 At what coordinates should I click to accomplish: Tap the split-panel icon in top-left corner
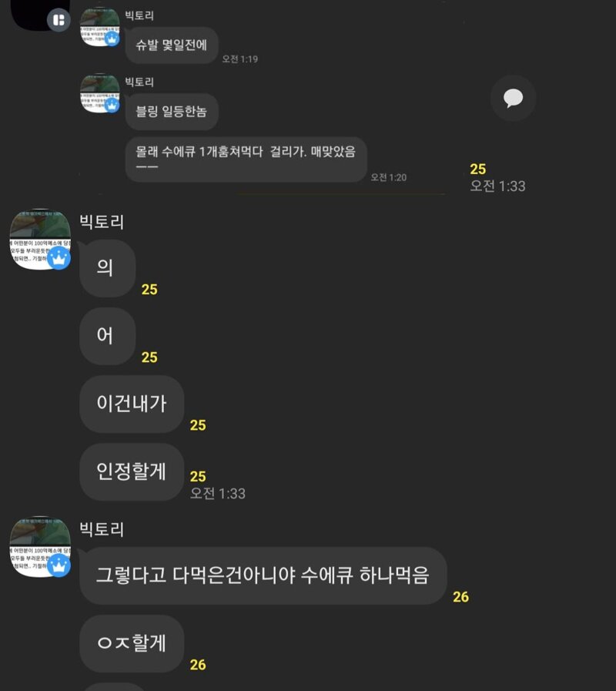59,20
